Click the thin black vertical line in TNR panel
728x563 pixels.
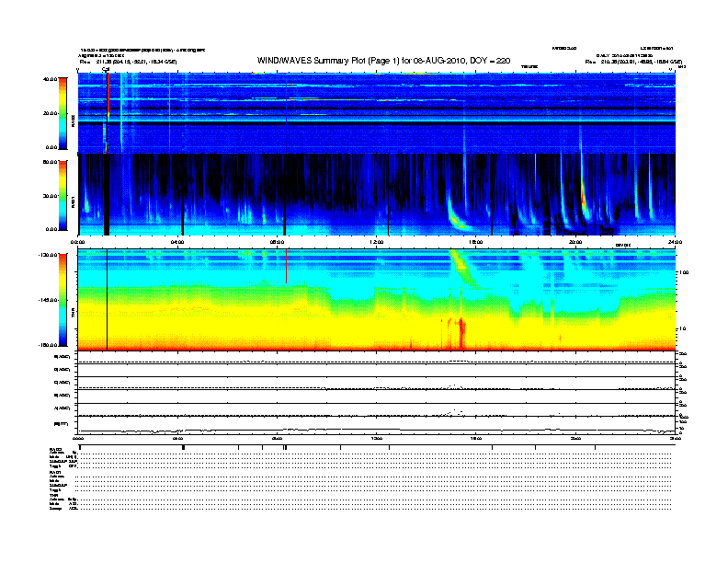coord(108,300)
